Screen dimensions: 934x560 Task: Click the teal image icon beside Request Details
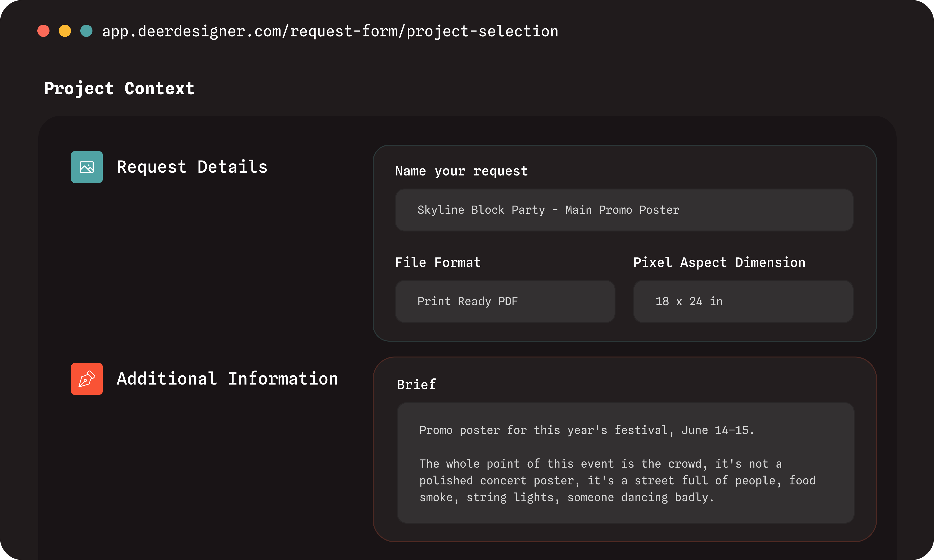click(x=87, y=167)
